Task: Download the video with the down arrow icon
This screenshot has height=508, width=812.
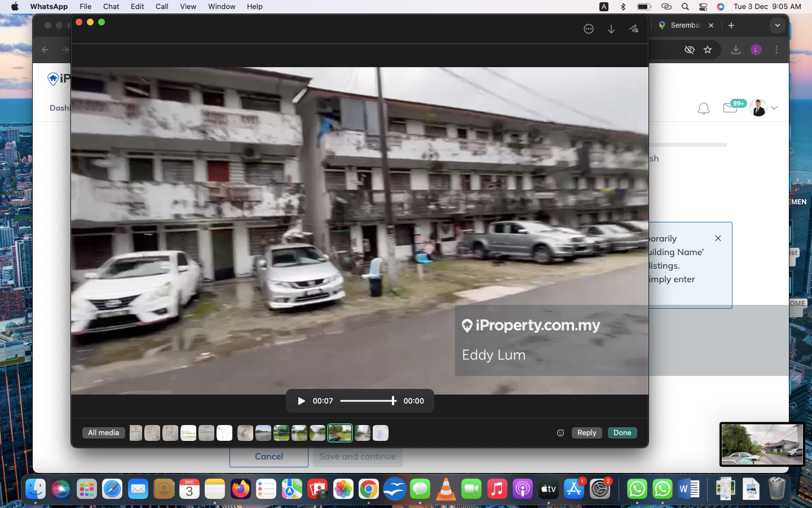Action: (611, 29)
